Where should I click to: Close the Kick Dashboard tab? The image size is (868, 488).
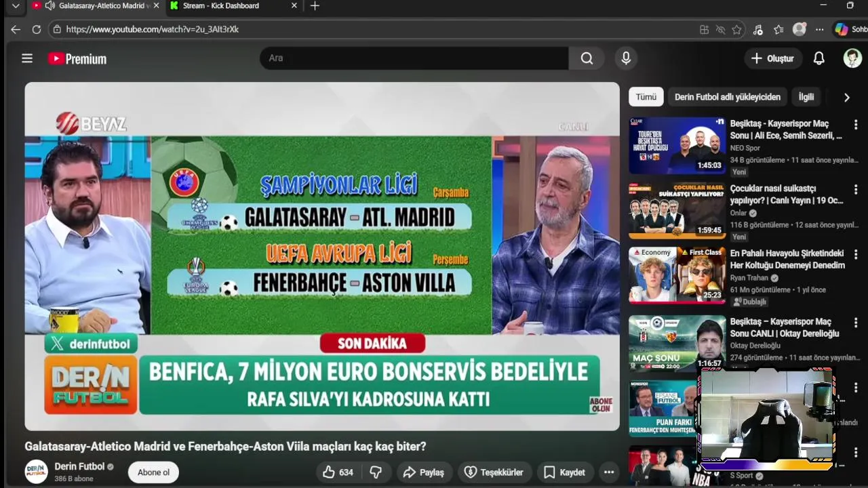294,5
